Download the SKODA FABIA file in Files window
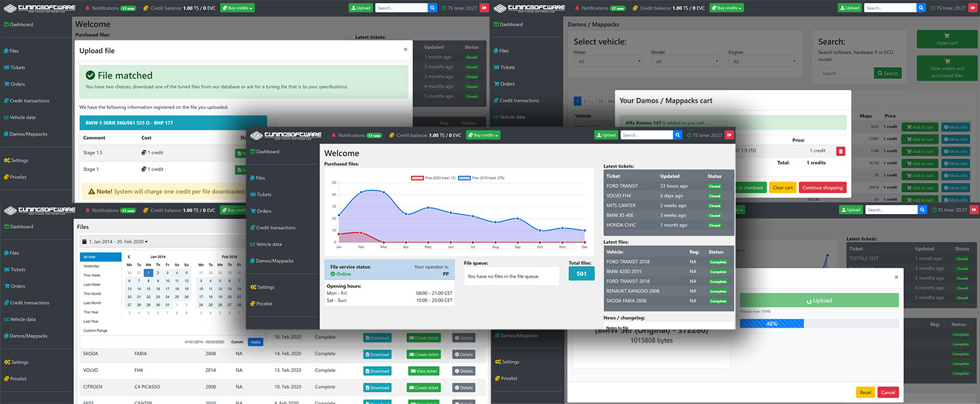This screenshot has height=404, width=980. (x=377, y=354)
